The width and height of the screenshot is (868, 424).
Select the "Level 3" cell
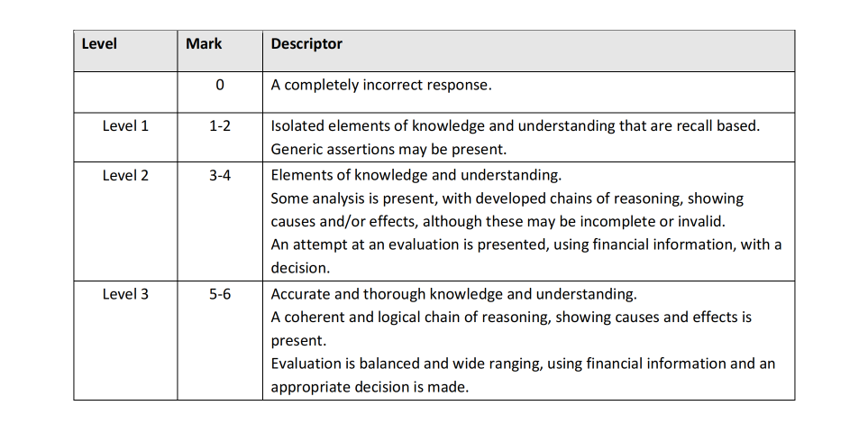125,294
